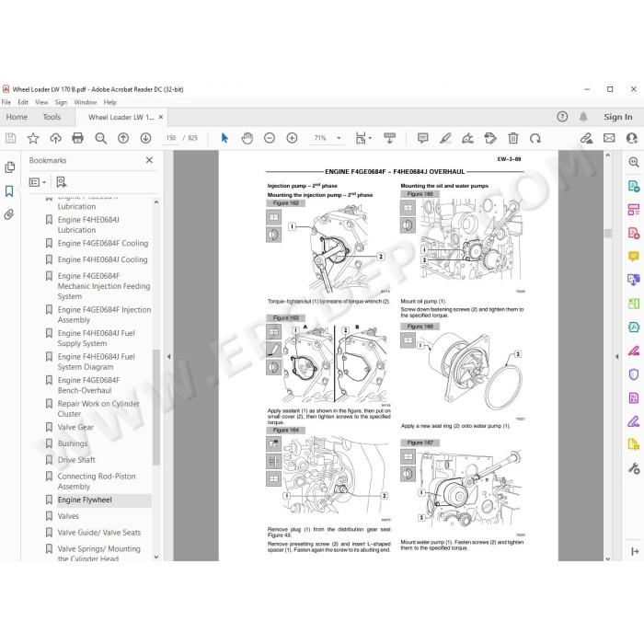Open Protect shield tool in right pane

633,374
